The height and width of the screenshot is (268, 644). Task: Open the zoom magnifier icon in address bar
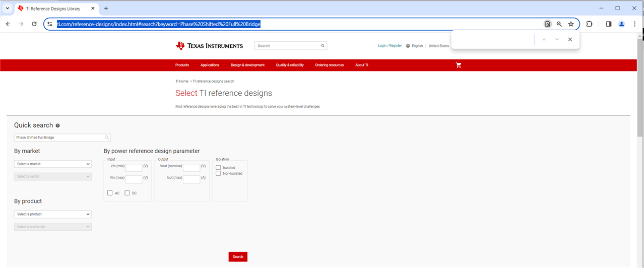[559, 24]
